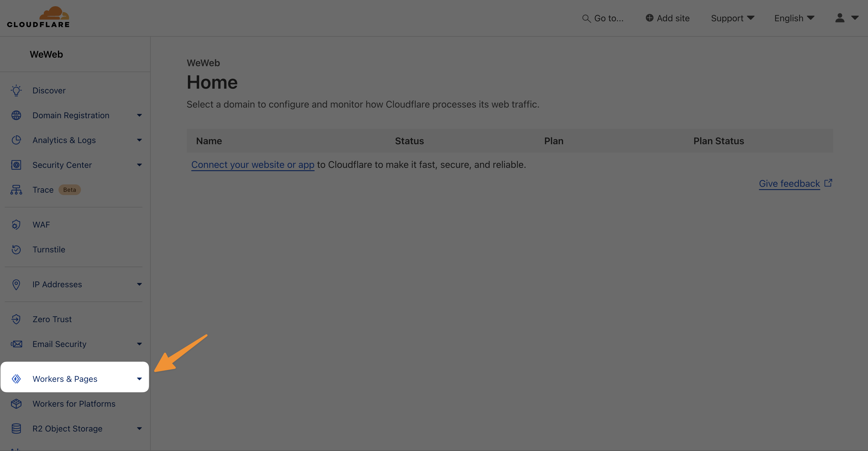Select the Discover lightbulb icon
Image resolution: width=868 pixels, height=451 pixels.
click(x=16, y=90)
